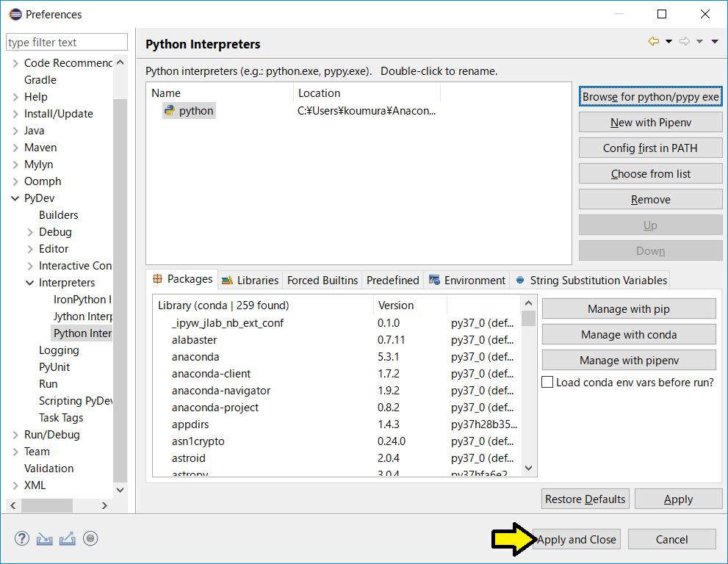Click the tree horizontal scrollbar thumb
Screen dimensions: 728x564
coord(47,505)
